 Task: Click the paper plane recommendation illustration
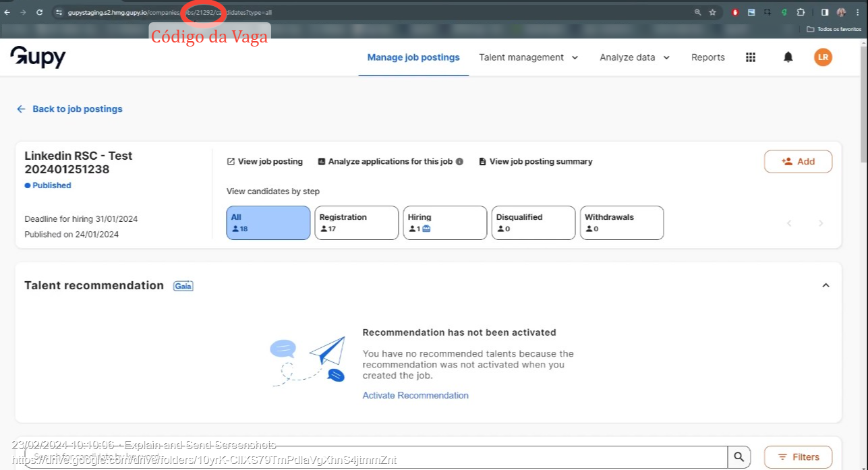click(x=309, y=362)
